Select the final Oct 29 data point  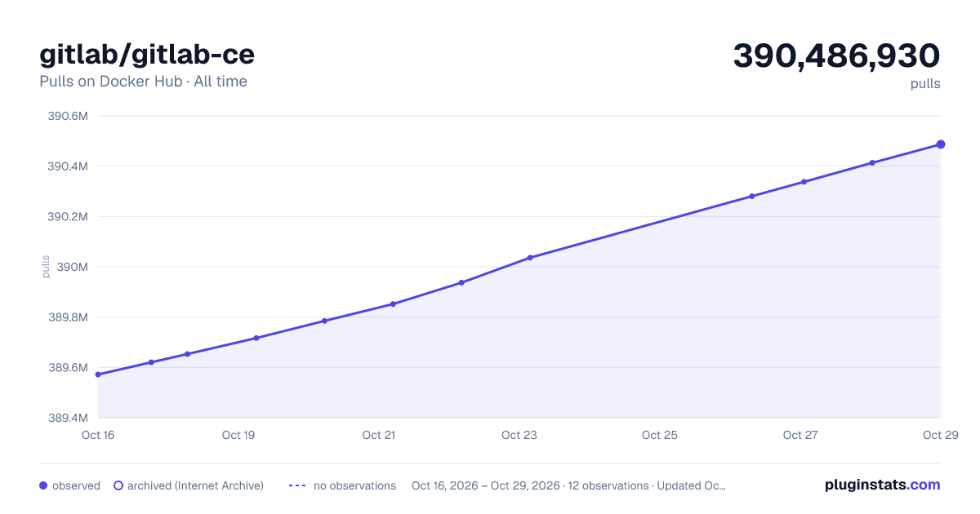(941, 144)
